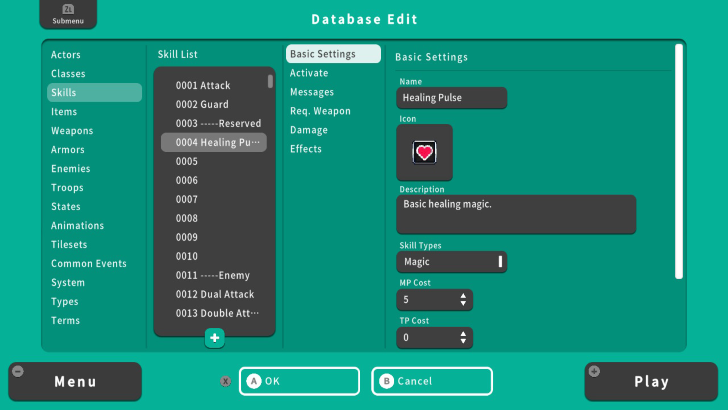This screenshot has width=728, height=410.
Task: Select empty skill slot 0008
Action: [x=214, y=218]
